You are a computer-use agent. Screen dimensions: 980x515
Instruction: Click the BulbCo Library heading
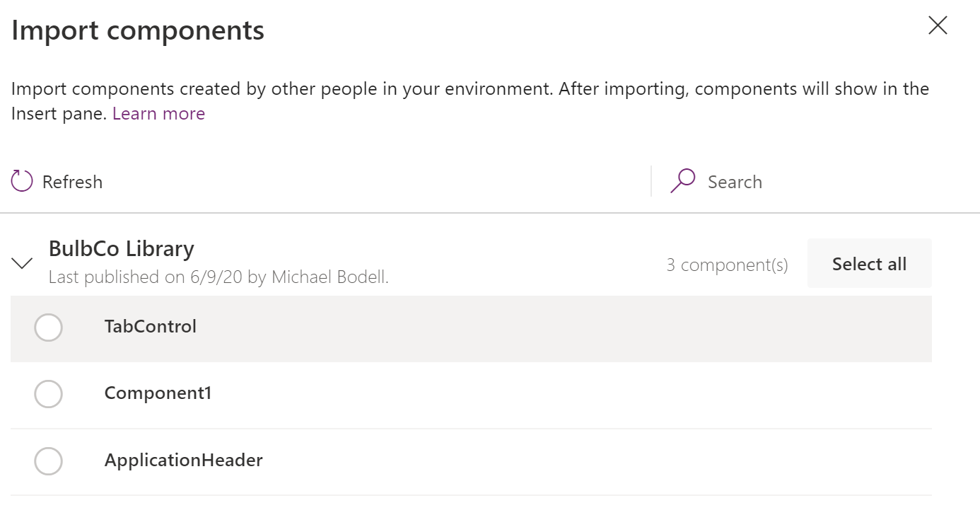click(122, 249)
